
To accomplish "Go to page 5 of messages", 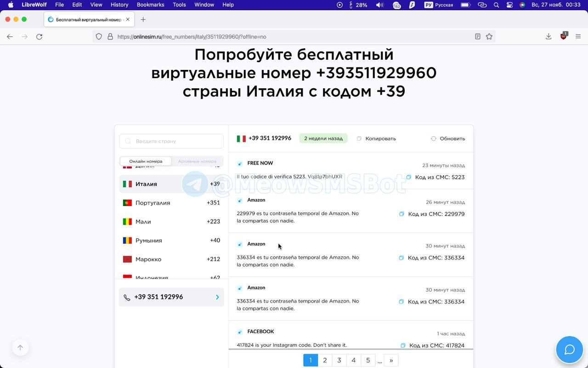I will click(368, 360).
